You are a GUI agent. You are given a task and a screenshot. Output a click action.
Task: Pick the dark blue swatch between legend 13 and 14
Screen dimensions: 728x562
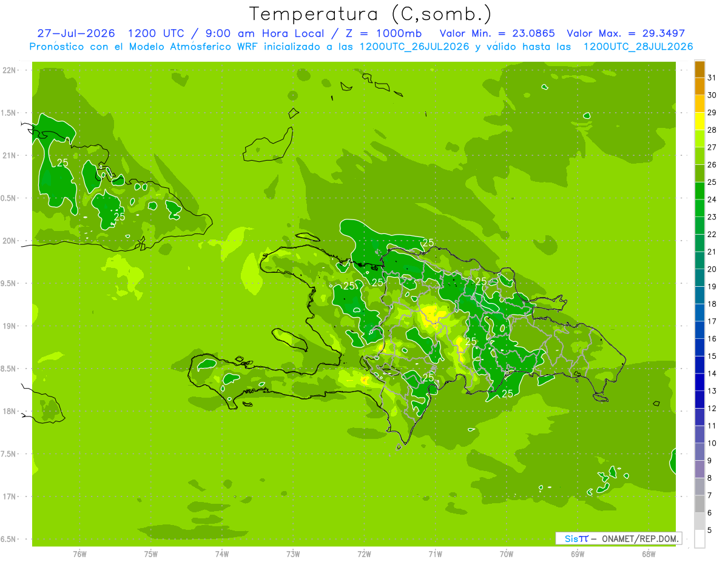coord(699,382)
